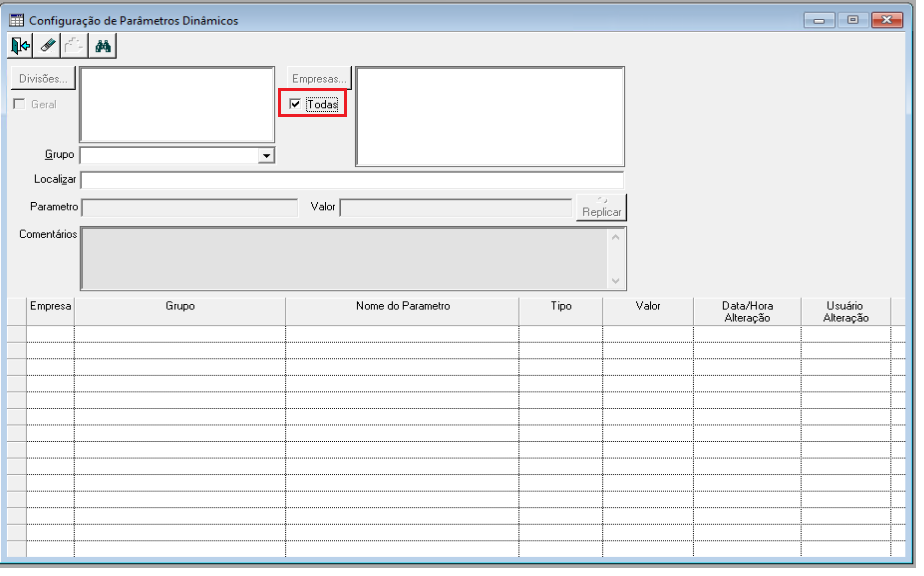Click inside the Comentários text area
Image resolution: width=924 pixels, height=576 pixels.
(345, 259)
